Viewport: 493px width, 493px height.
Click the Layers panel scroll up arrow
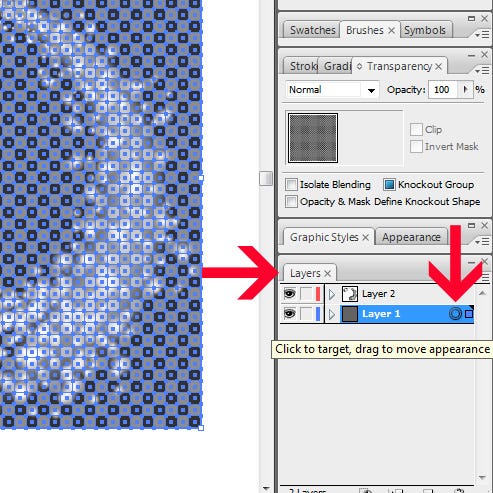coord(482,293)
